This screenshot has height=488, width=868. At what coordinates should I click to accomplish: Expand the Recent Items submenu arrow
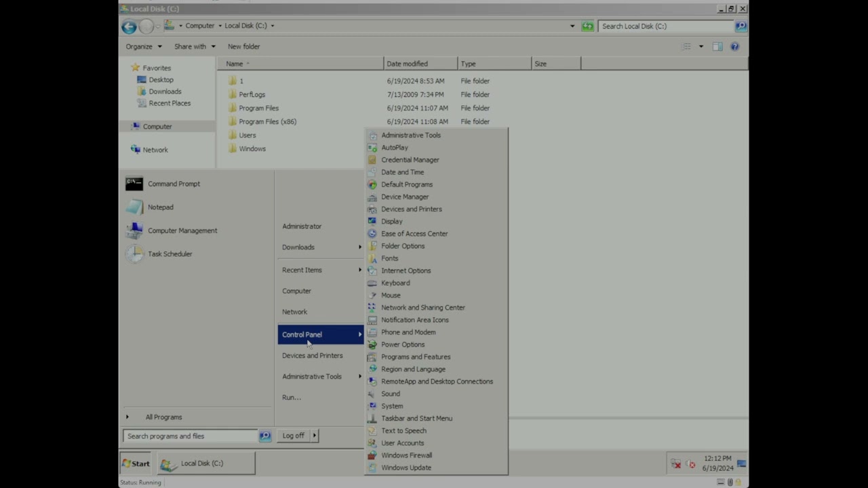tap(360, 270)
